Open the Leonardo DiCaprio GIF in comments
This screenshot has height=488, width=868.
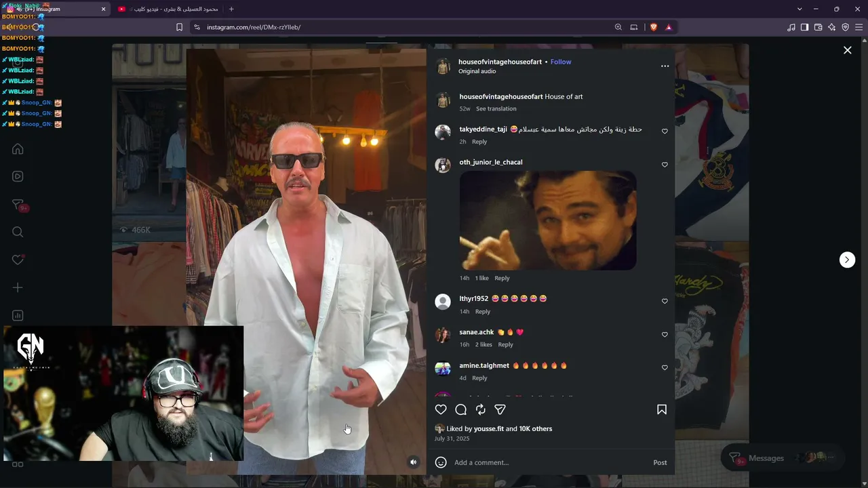[x=548, y=220]
